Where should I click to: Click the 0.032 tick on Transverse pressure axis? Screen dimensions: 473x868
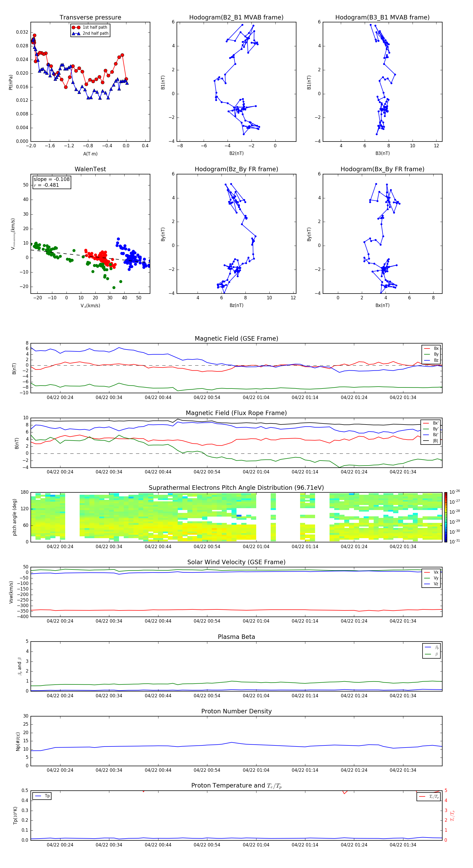coord(22,32)
